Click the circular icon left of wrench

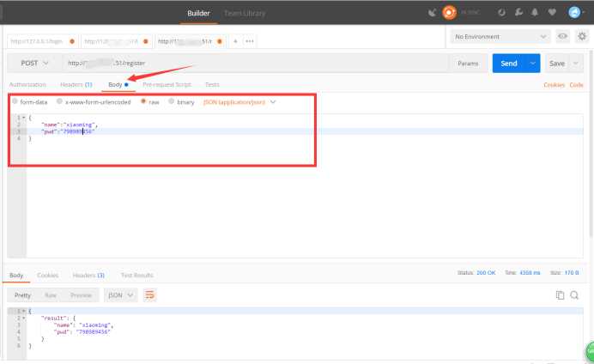tap(501, 13)
